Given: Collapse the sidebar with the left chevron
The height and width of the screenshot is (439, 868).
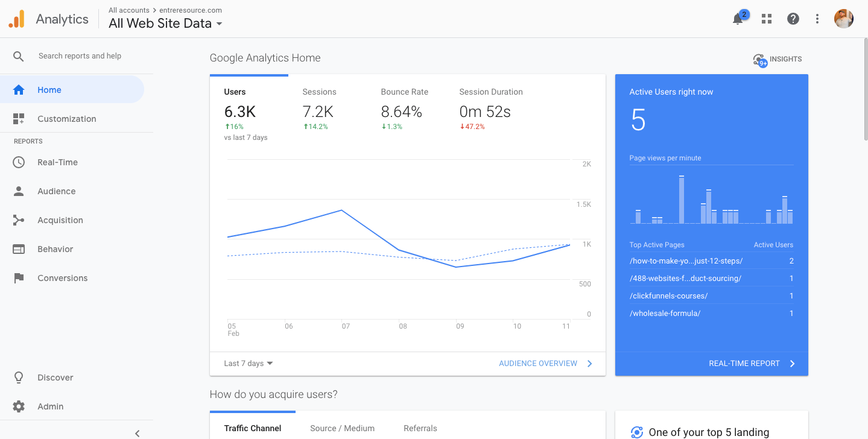Looking at the screenshot, I should click(137, 433).
